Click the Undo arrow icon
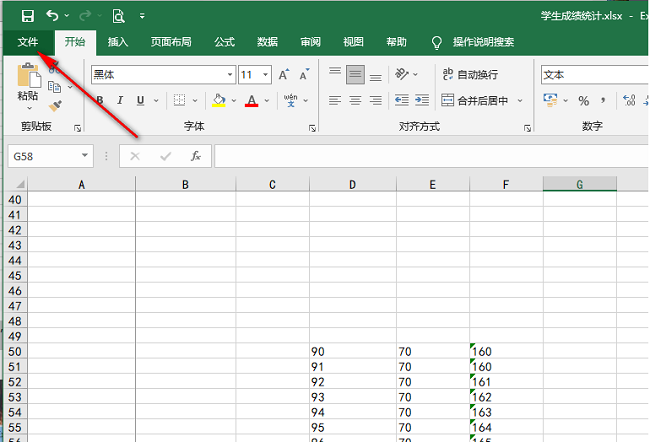Image resolution: width=650 pixels, height=442 pixels. (x=52, y=15)
